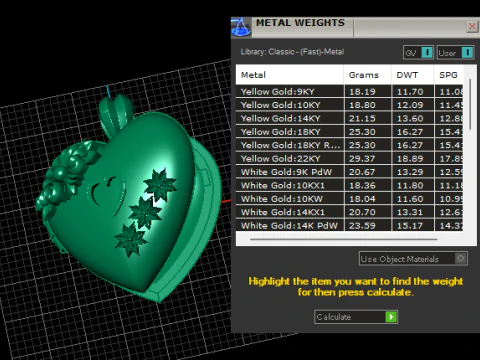This screenshot has height=360, width=480.
Task: Click DWT value 15.17
Action: [410, 225]
